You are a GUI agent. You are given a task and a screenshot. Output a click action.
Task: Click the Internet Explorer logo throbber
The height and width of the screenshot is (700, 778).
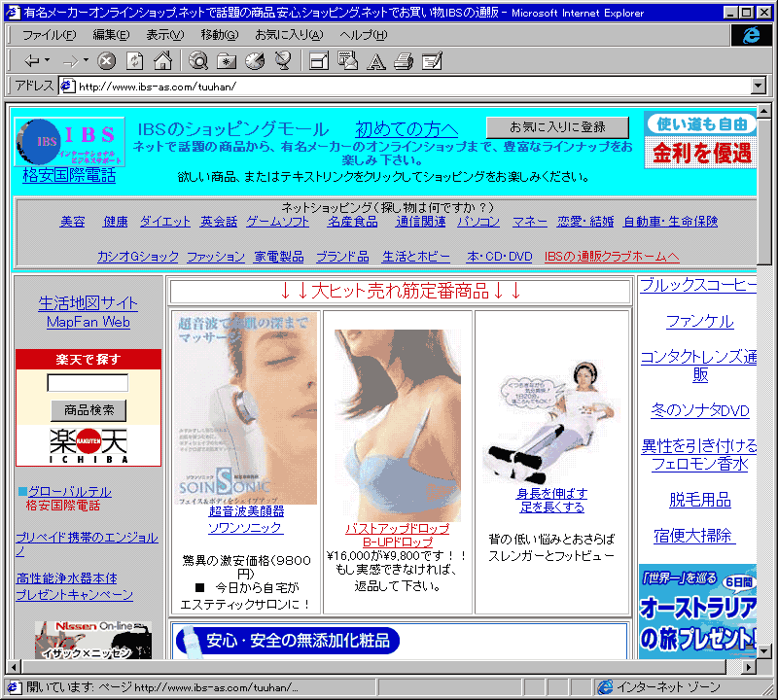point(751,35)
